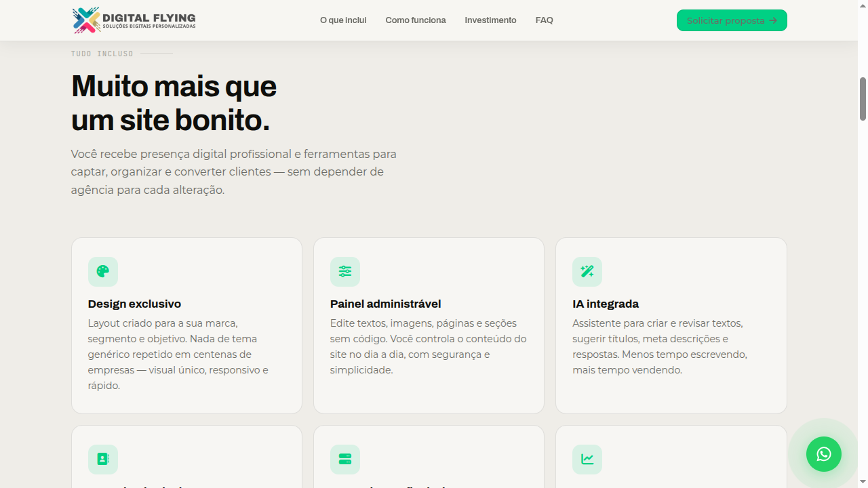Click the palette icon above Design exclusivo
The image size is (868, 488).
[x=103, y=272]
